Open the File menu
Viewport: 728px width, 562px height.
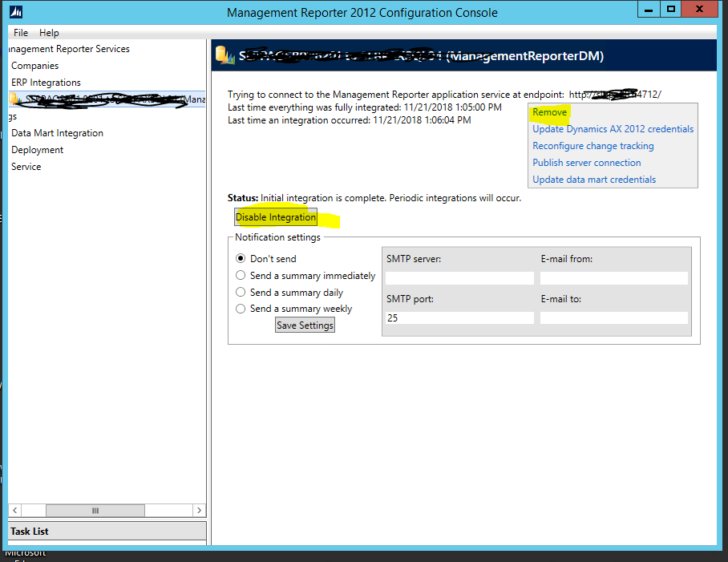[x=21, y=33]
